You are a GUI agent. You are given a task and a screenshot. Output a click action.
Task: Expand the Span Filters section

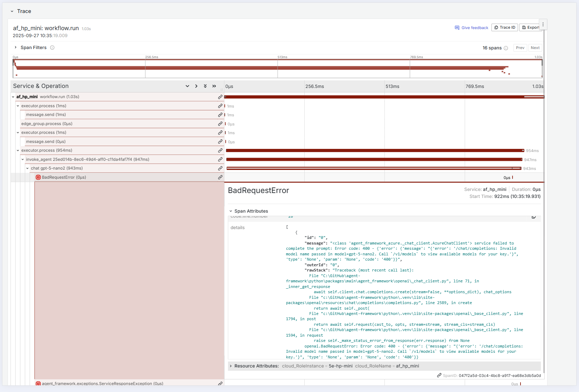click(15, 47)
